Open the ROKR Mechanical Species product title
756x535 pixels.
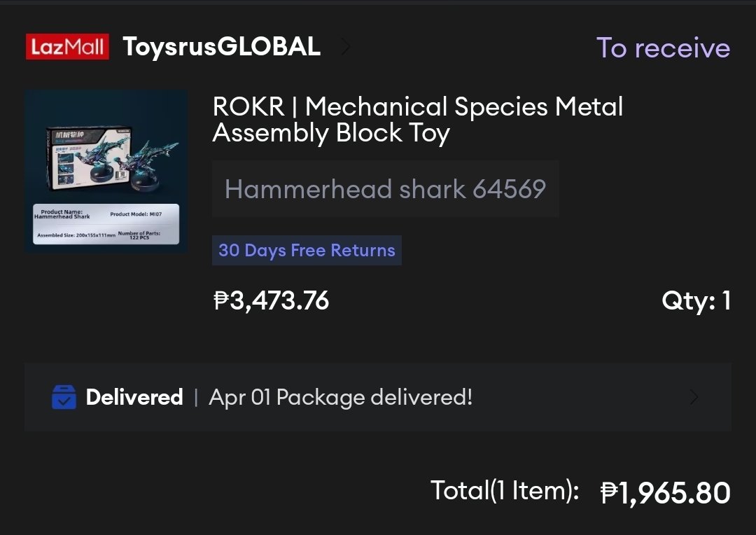click(417, 120)
